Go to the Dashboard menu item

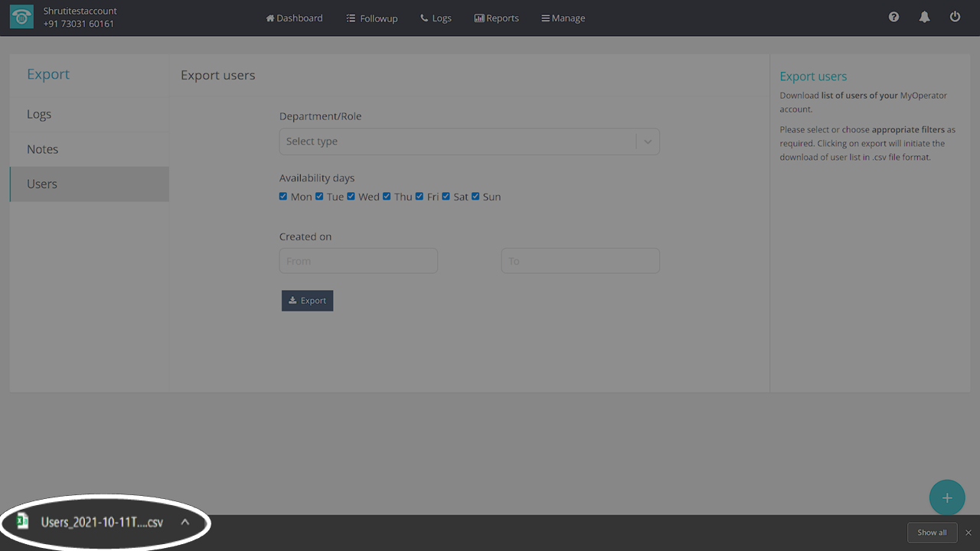pos(294,18)
